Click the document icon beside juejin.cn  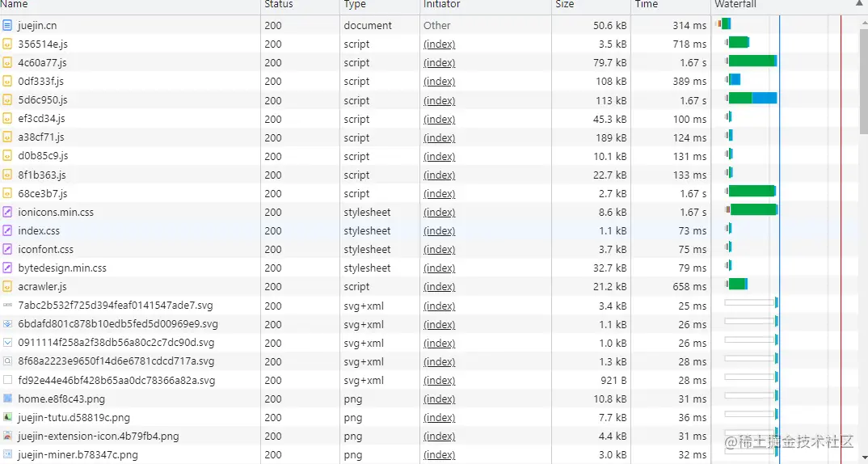point(7,25)
